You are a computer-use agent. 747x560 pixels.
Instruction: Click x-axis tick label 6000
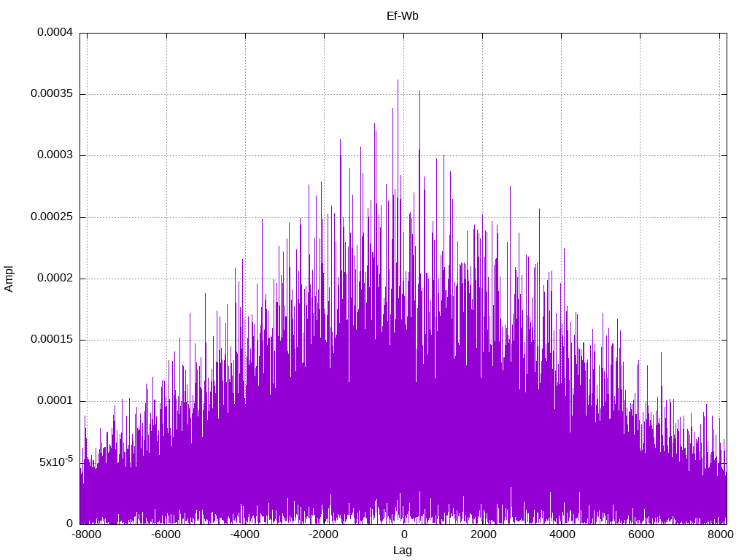coord(641,534)
